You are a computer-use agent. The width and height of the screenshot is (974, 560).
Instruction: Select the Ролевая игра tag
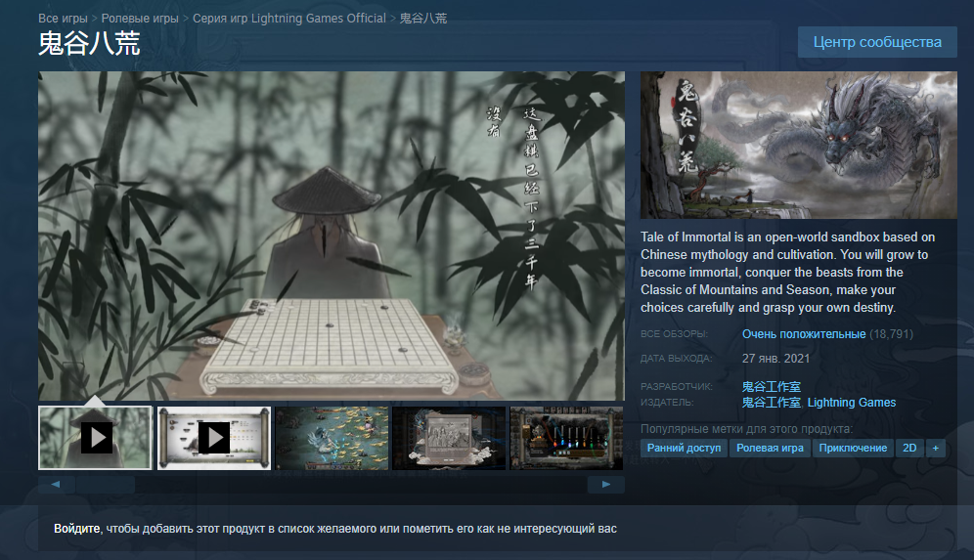[x=770, y=448]
